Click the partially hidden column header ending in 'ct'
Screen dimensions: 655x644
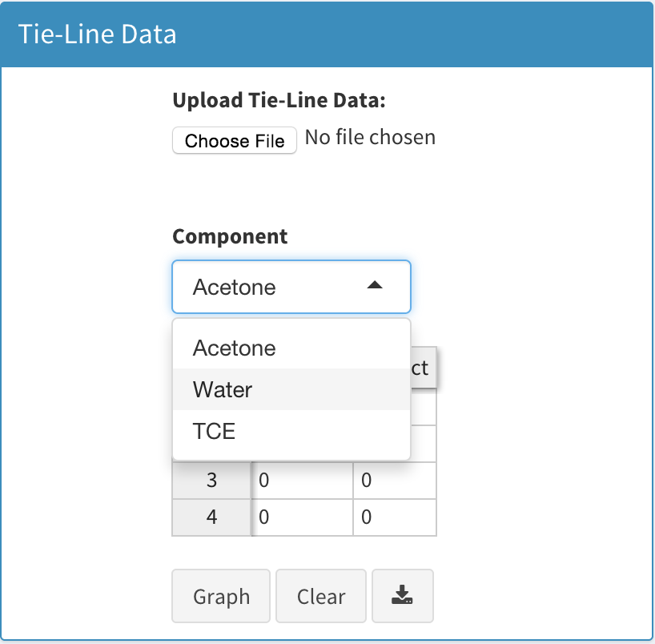(422, 368)
